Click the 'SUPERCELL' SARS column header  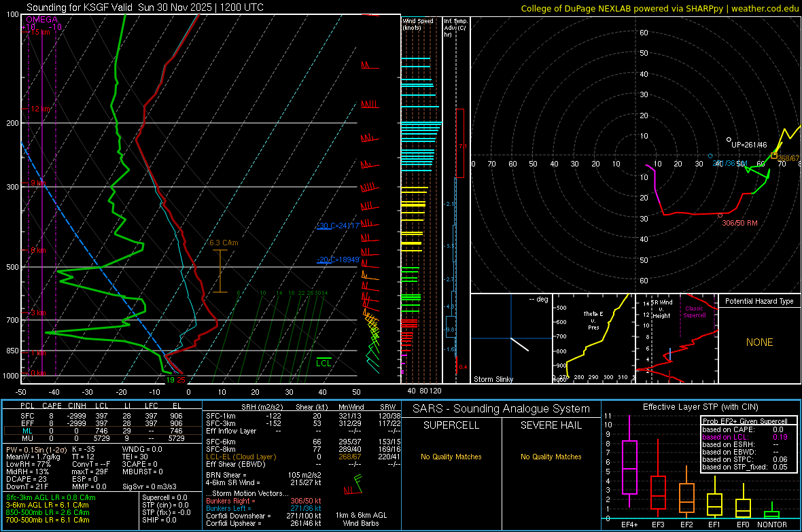point(451,425)
